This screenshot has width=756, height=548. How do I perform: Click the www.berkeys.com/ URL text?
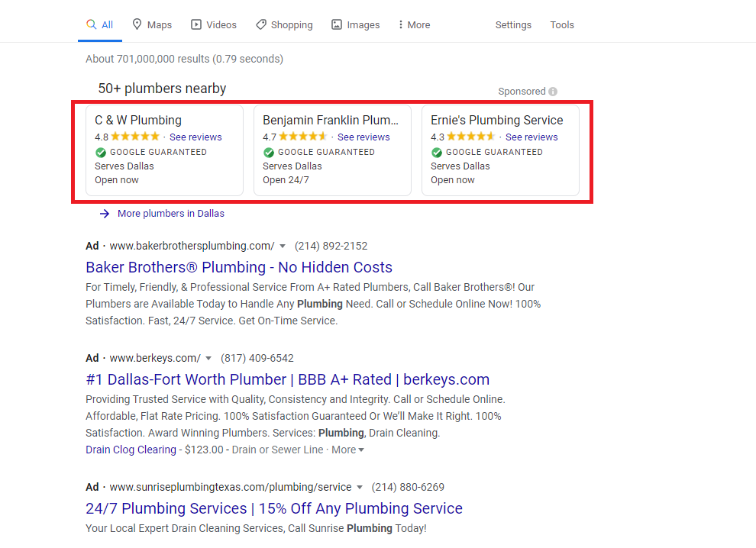coord(155,359)
